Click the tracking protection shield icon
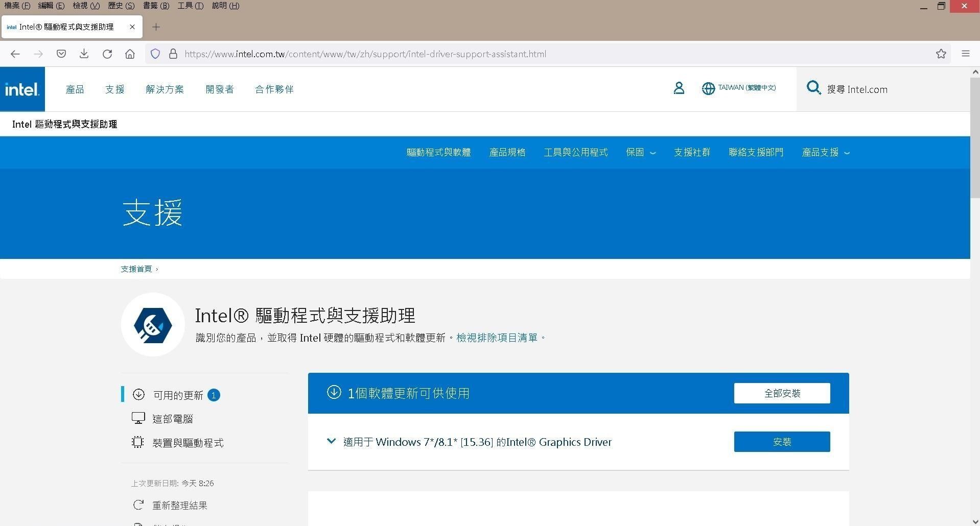This screenshot has width=980, height=526. 155,54
